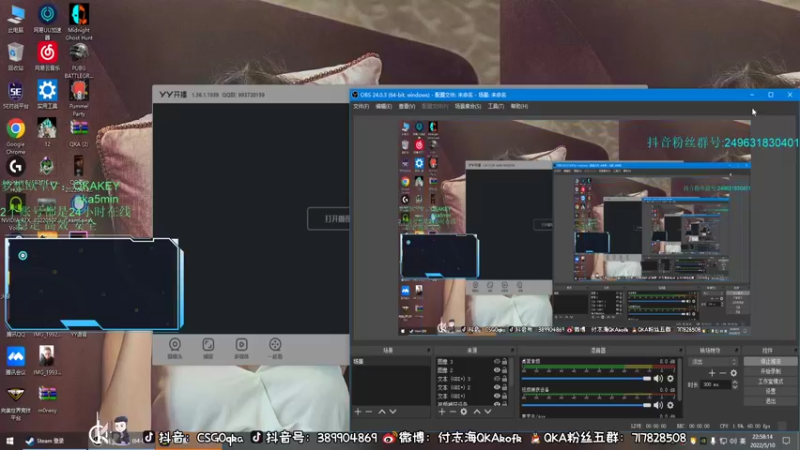Open 查看(V) menu in OBS

point(407,106)
